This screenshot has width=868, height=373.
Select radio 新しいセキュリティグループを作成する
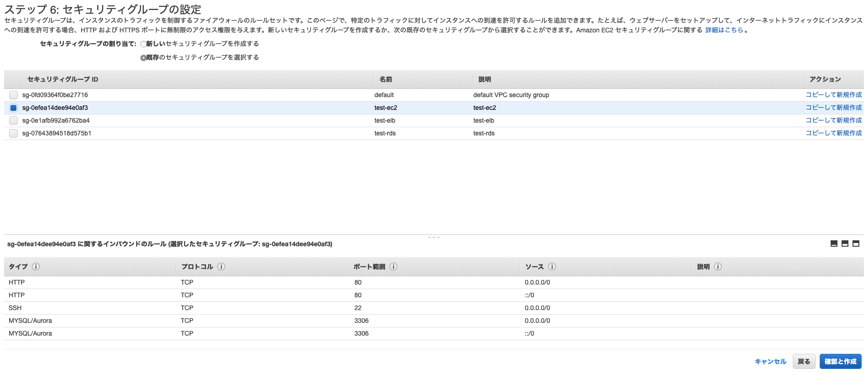point(144,44)
